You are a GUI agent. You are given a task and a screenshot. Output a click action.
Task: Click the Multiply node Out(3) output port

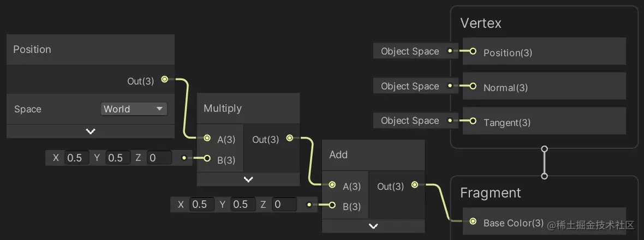pyautogui.click(x=289, y=139)
